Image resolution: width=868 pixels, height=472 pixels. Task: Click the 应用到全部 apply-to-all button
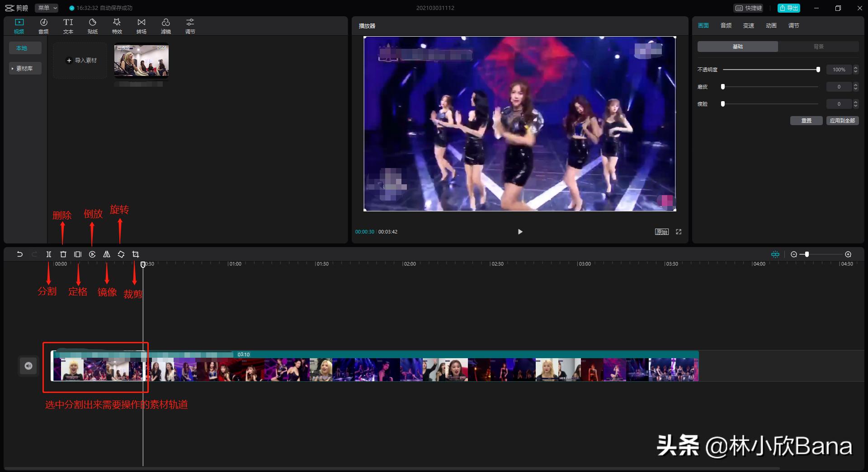tap(842, 121)
